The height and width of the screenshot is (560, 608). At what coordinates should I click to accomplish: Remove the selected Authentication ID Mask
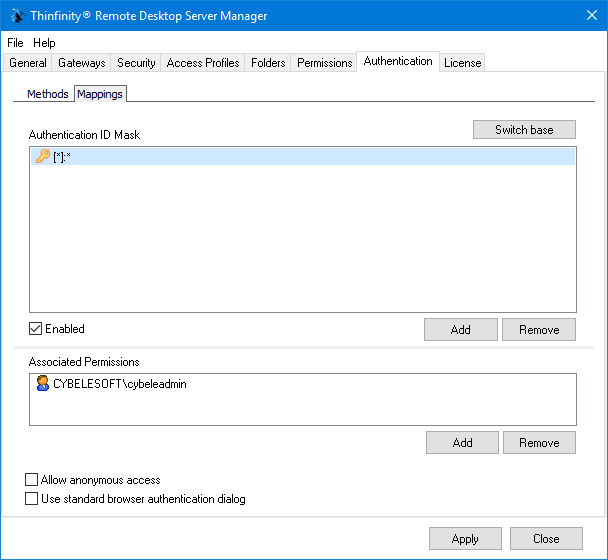point(539,330)
